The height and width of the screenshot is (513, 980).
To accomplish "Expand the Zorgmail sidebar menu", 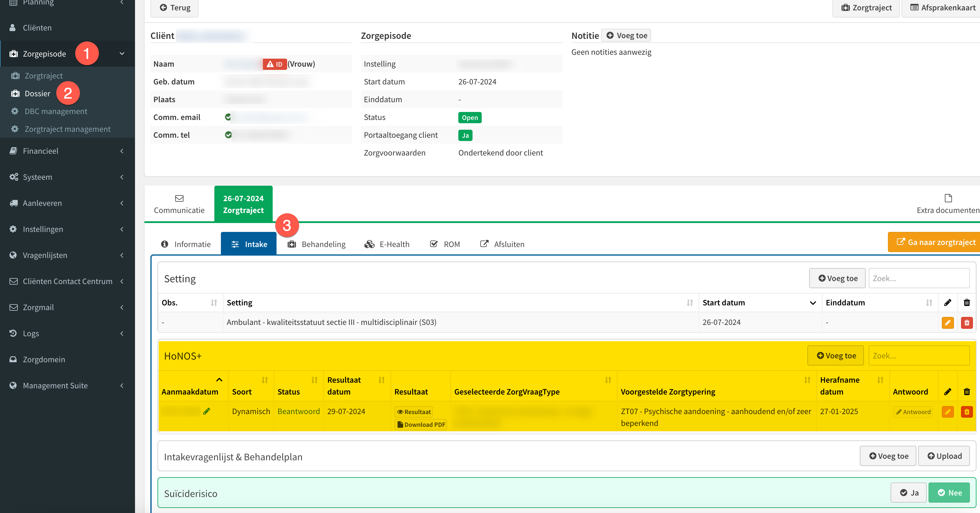I will [122, 307].
